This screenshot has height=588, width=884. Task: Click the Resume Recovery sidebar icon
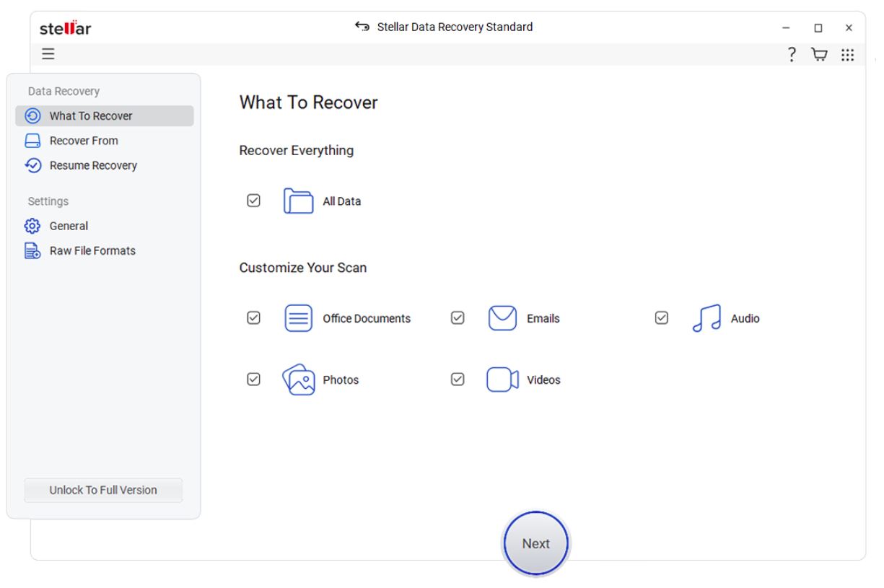[x=32, y=165]
